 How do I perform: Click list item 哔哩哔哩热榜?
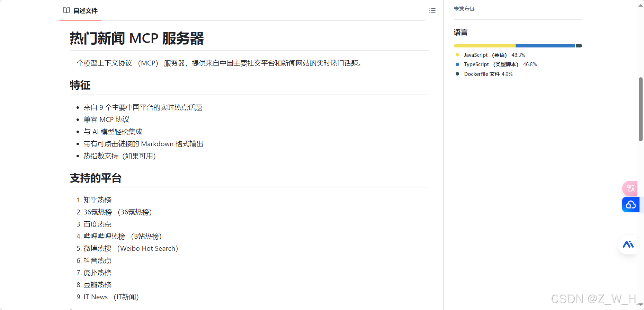click(123, 236)
